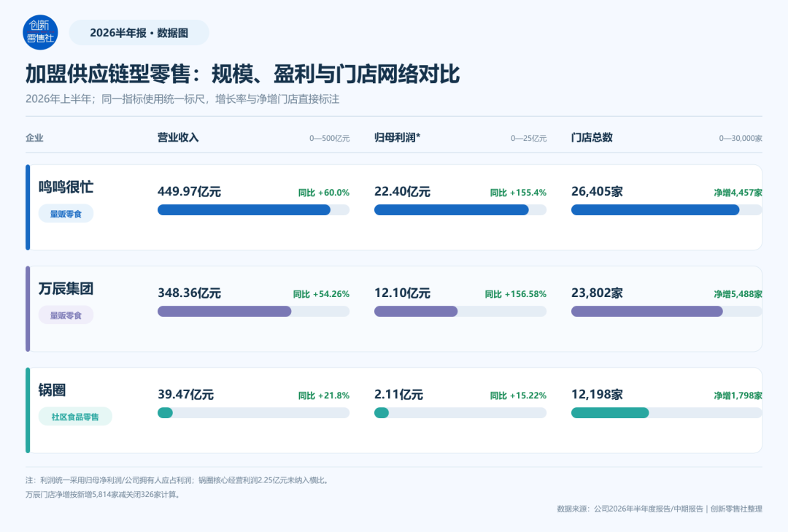Click the 创新零售社 round logo
The width and height of the screenshot is (788, 532).
tap(40, 32)
